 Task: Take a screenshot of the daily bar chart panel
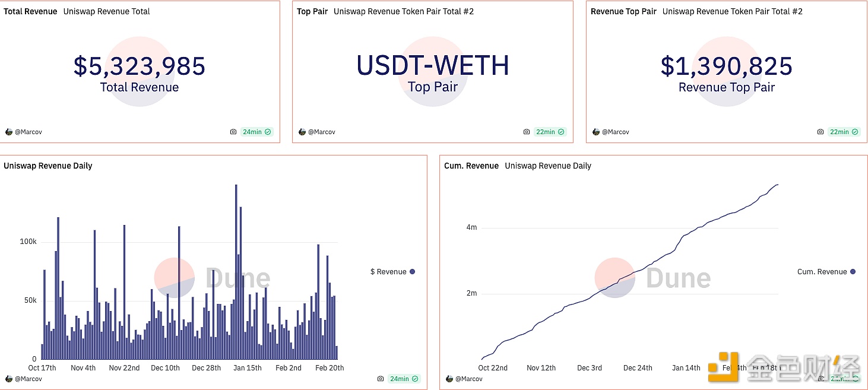381,379
